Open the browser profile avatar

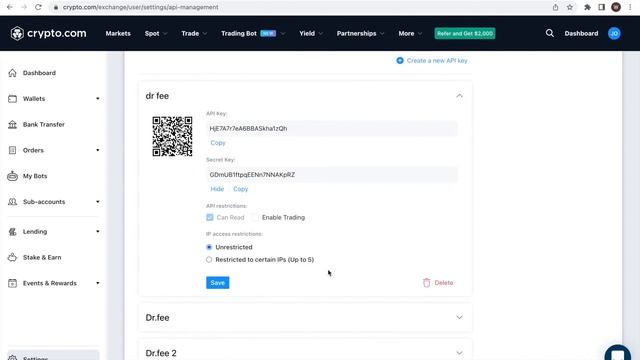click(x=616, y=7)
